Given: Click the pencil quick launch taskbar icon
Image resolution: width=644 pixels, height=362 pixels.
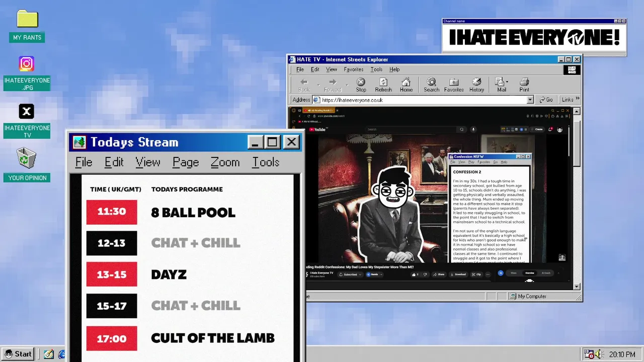Looking at the screenshot, I should click(49, 354).
